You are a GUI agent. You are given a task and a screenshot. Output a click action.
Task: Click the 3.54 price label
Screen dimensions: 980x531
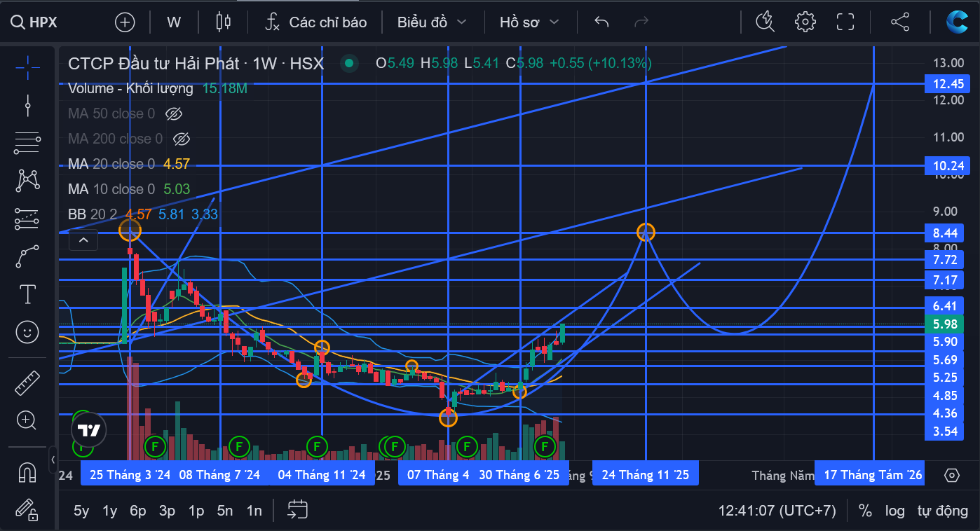pyautogui.click(x=944, y=431)
